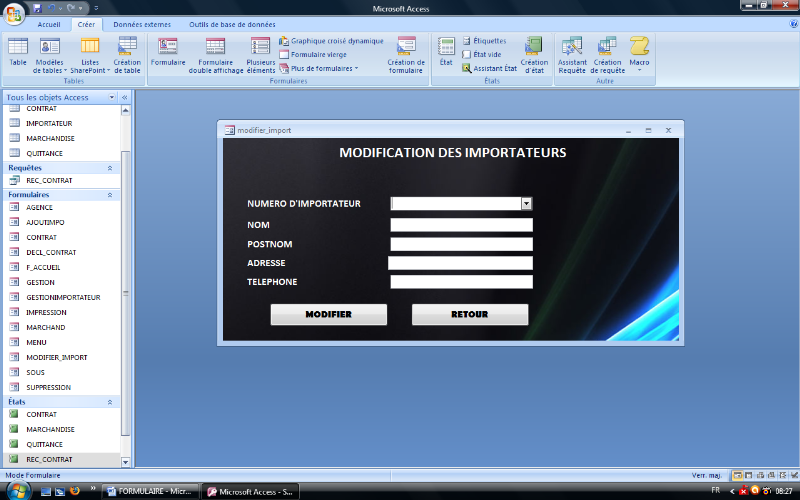Collapse the États group in navigation pane

point(109,401)
